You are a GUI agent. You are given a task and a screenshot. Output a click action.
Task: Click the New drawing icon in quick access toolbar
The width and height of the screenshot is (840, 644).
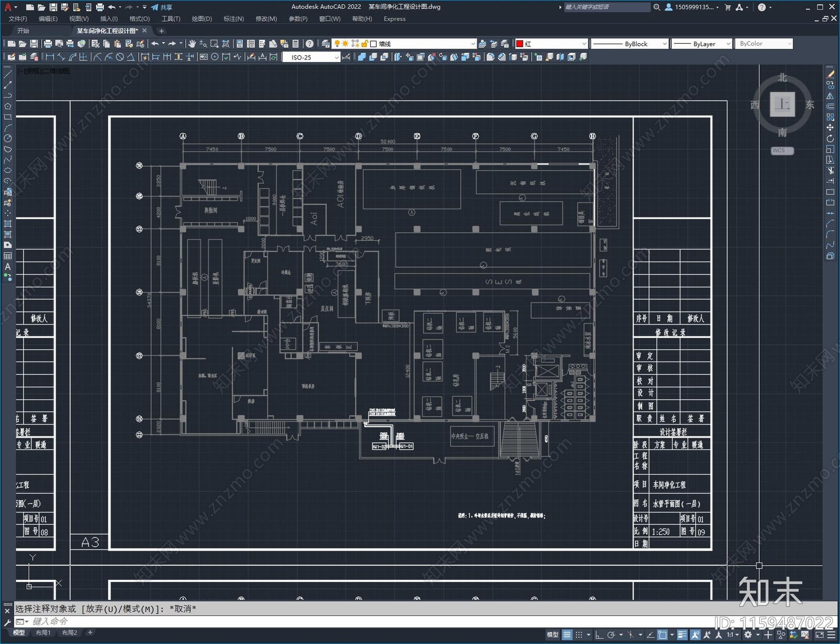(30, 7)
